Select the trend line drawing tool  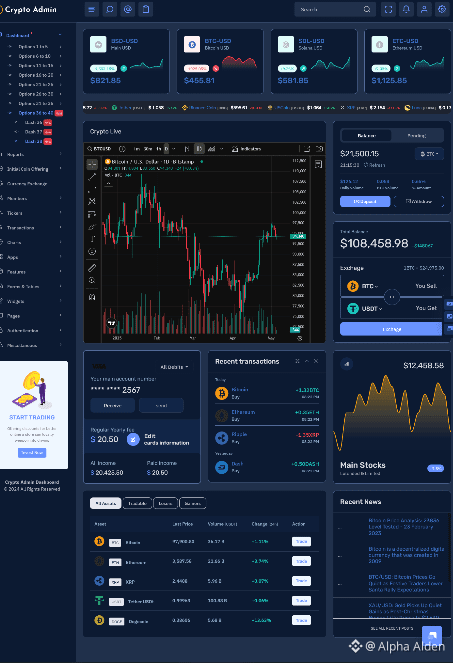[92, 177]
